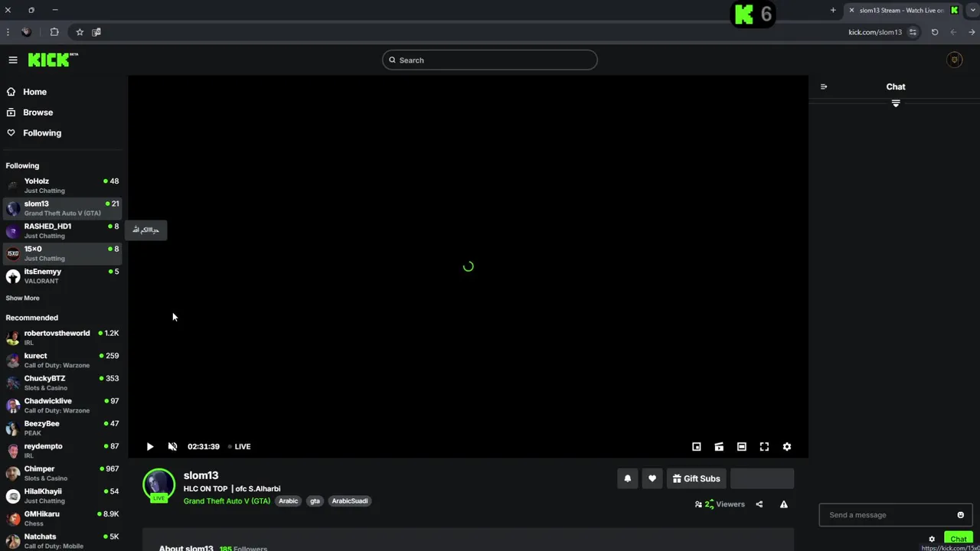Select the slom13 Stream browser tab
Image resolution: width=980 pixels, height=551 pixels.
(903, 10)
